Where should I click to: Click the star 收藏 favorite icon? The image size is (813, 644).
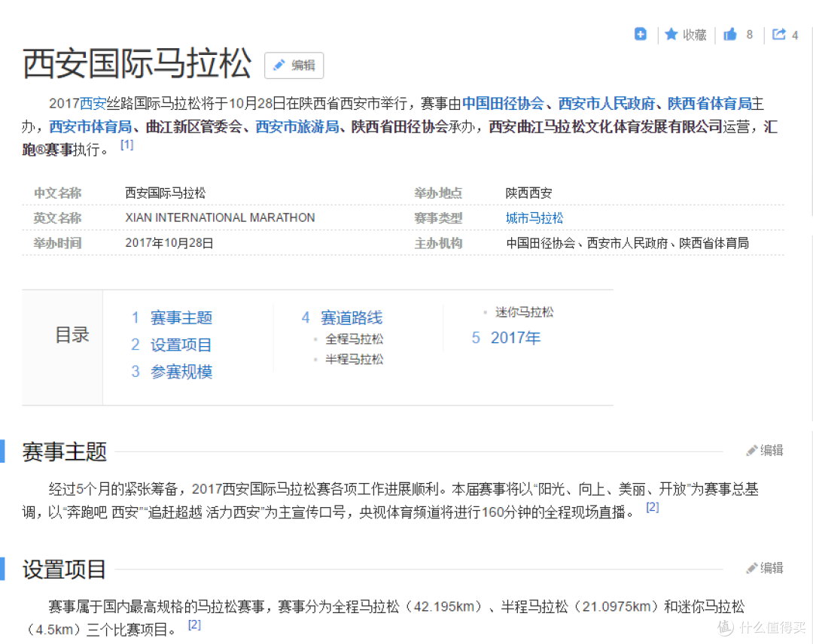(x=671, y=34)
